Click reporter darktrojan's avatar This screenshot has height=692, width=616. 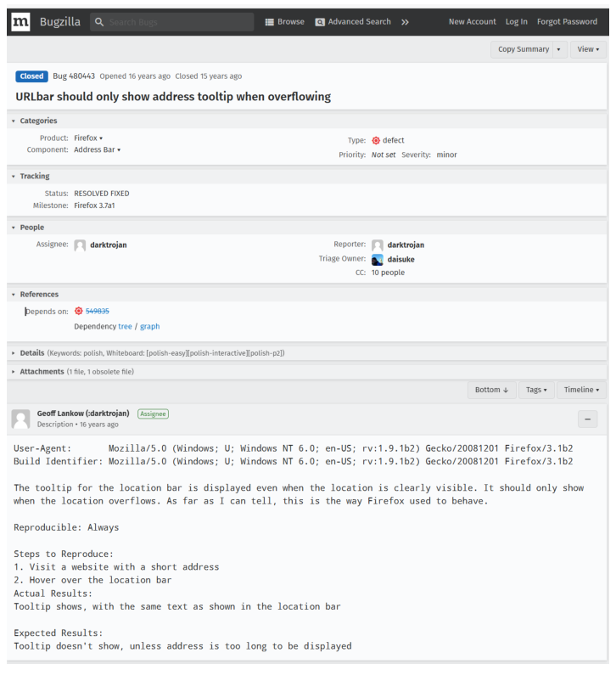pyautogui.click(x=377, y=245)
